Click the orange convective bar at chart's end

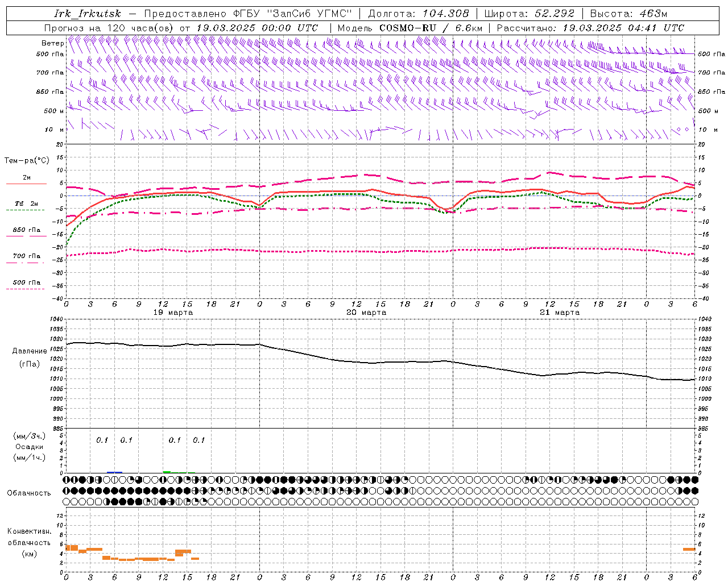[x=689, y=549]
